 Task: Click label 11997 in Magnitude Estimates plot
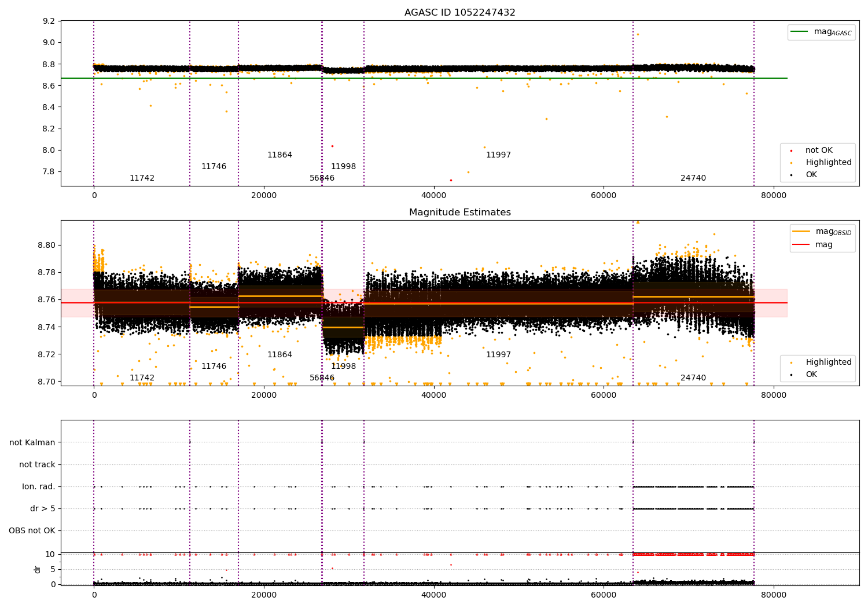(x=498, y=355)
